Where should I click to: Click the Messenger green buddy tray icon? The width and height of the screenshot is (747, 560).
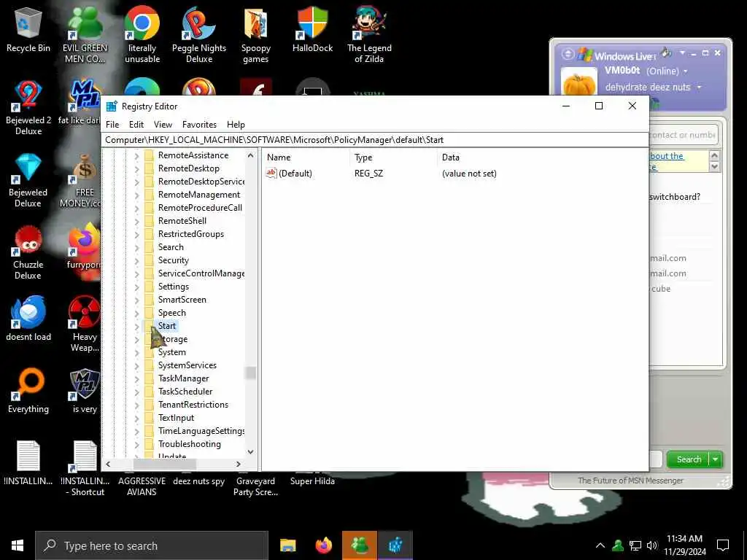tap(618, 545)
